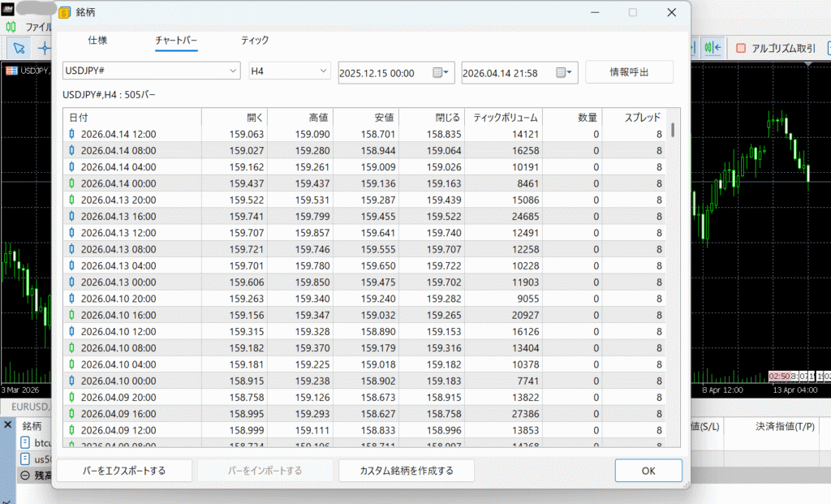The width and height of the screenshot is (831, 504).
Task: Sort by the 日付 column header
Action: coord(132,118)
